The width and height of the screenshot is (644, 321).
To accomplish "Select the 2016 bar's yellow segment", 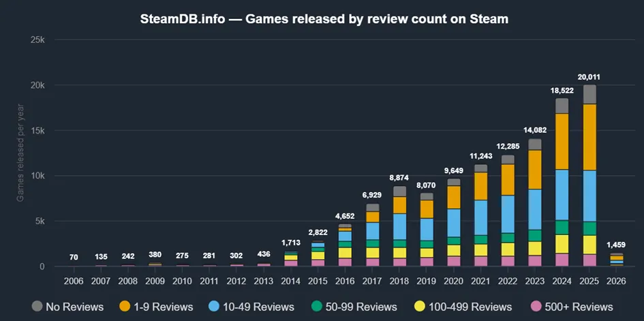I will click(x=346, y=253).
